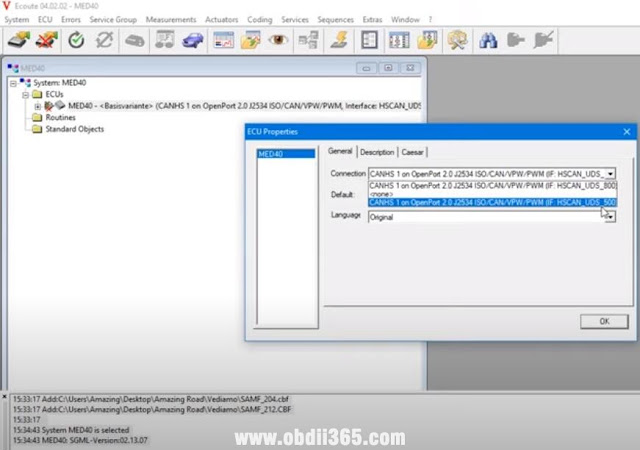
Task: Click the connect ECU icon with green arrow
Action: click(x=19, y=40)
